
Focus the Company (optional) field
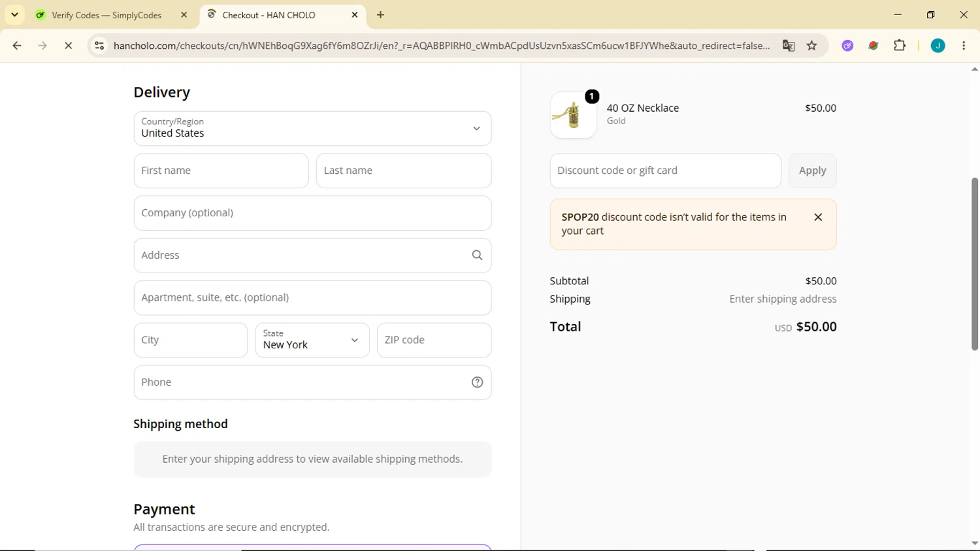(x=312, y=213)
